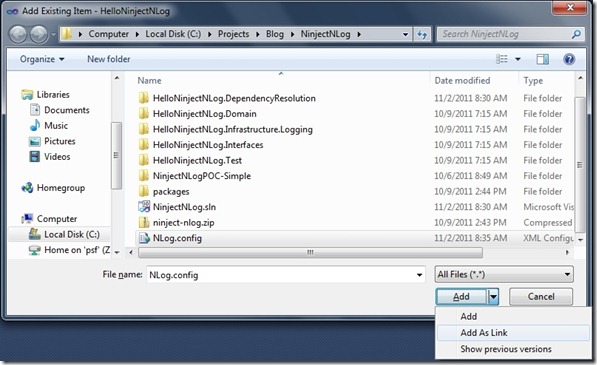Open help with the question mark icon
This screenshot has width=597, height=365.
tap(569, 59)
